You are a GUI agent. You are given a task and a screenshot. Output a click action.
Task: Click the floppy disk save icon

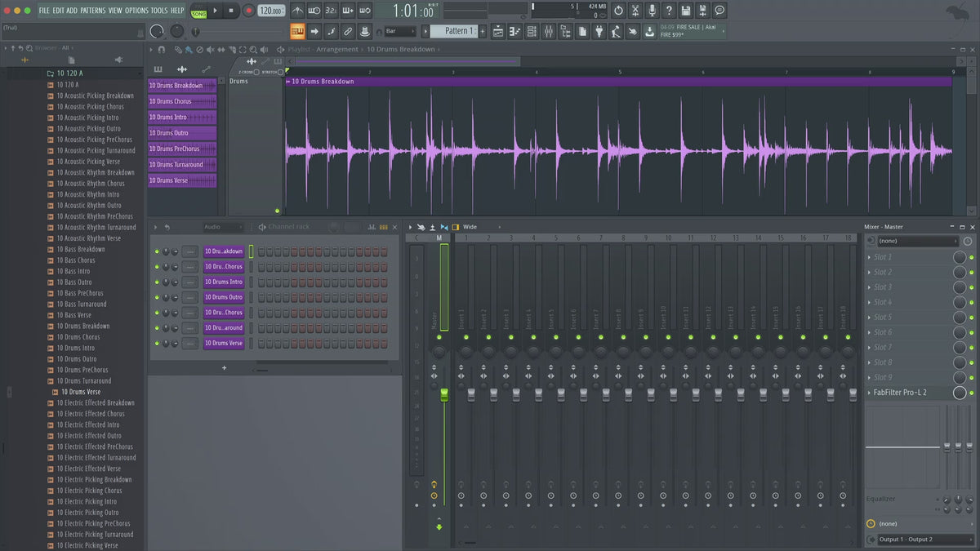(685, 11)
